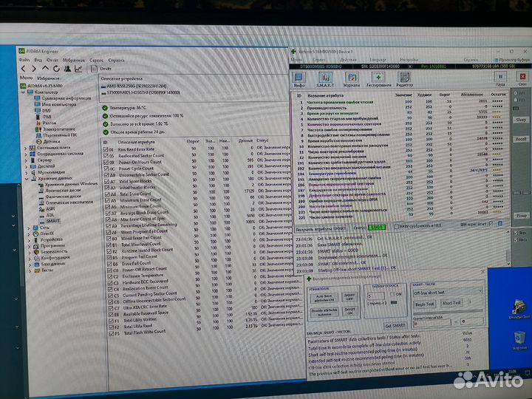Image resolution: width=532 pixels, height=399 pixels.
Task: Open Victoria Редактор toolbar icon
Action: [x=404, y=79]
